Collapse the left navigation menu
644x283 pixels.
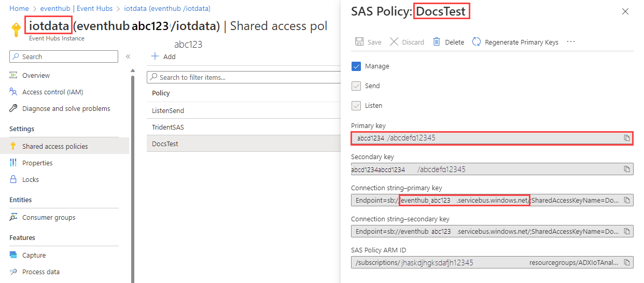(x=128, y=56)
